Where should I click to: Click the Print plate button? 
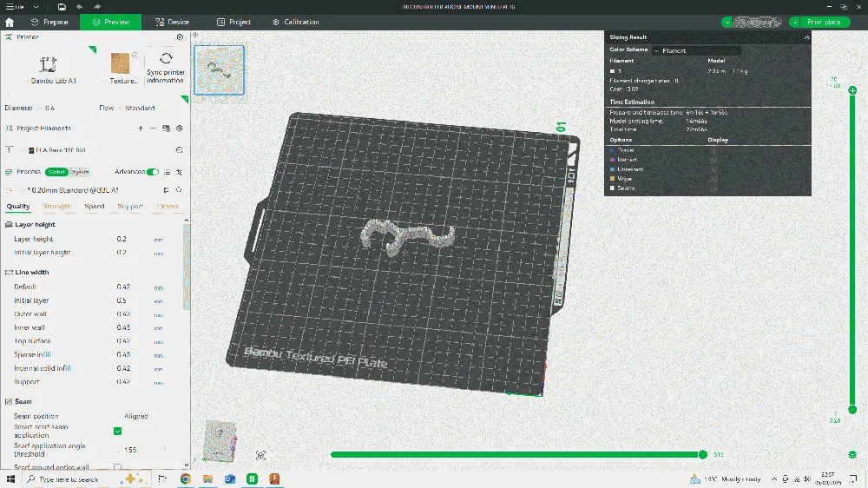tap(824, 23)
